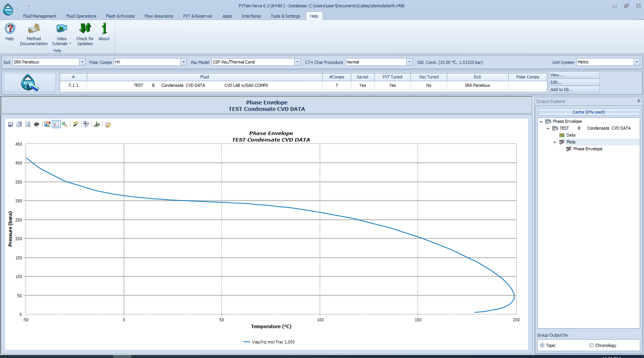Image resolution: width=644 pixels, height=358 pixels.
Task: Toggle the plot legend icon
Action: coord(56,124)
